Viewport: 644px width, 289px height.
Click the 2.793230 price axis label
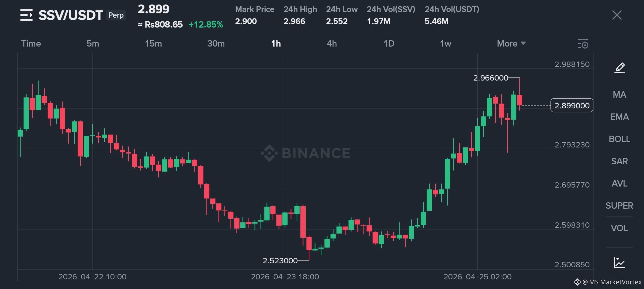pyautogui.click(x=572, y=145)
